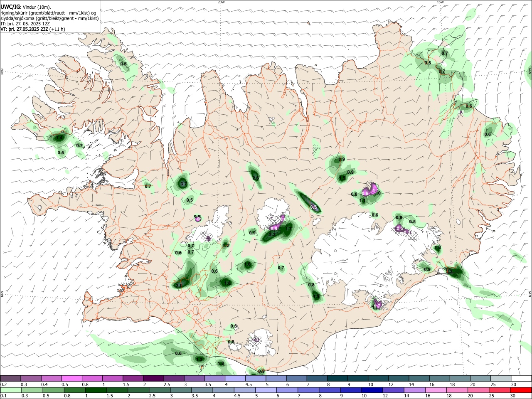Image resolution: width=532 pixels, height=399 pixels.
Task: Click the '66N' latitude label on the right edge
Action: [530, 71]
